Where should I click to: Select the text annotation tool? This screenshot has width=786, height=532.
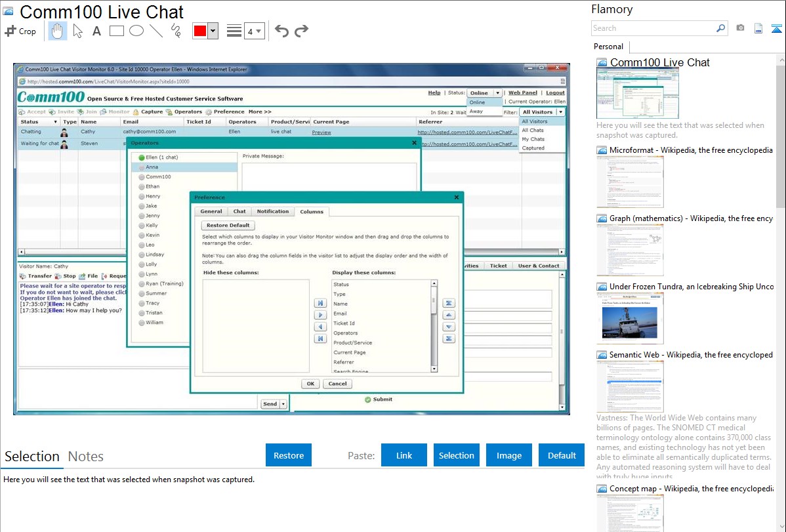coord(96,31)
